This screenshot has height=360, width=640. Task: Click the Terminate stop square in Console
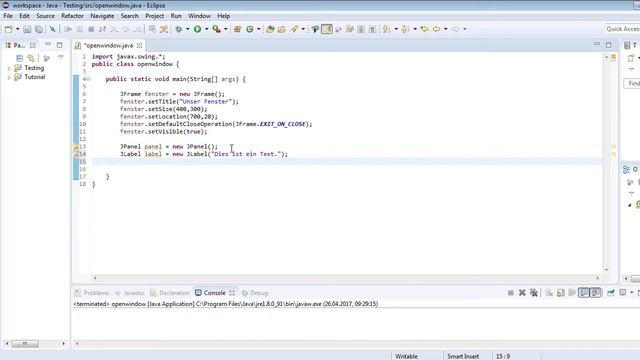point(511,293)
